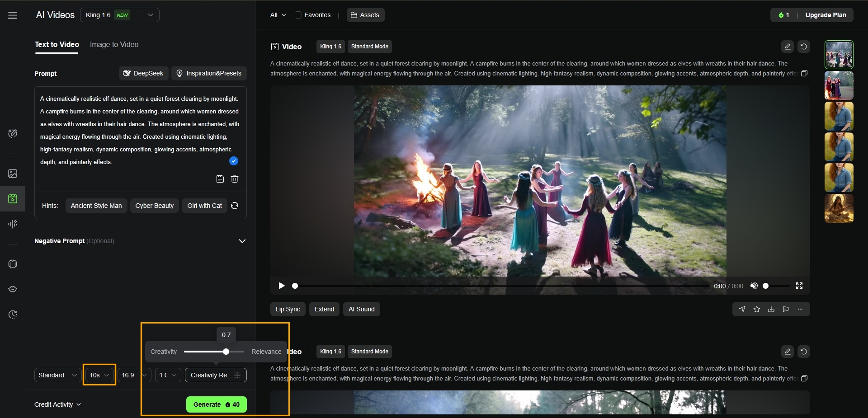
Task: Open the AI audio waveform sidebar icon
Action: (x=13, y=224)
